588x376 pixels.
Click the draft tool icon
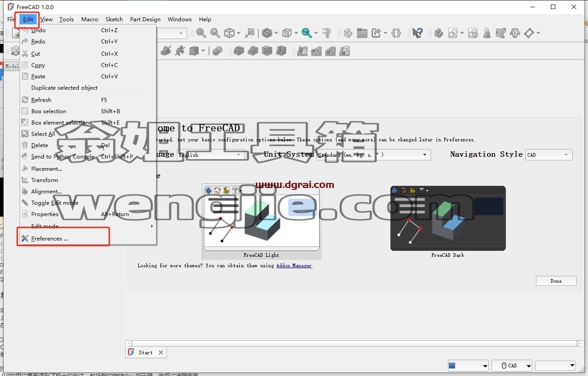pos(267,51)
